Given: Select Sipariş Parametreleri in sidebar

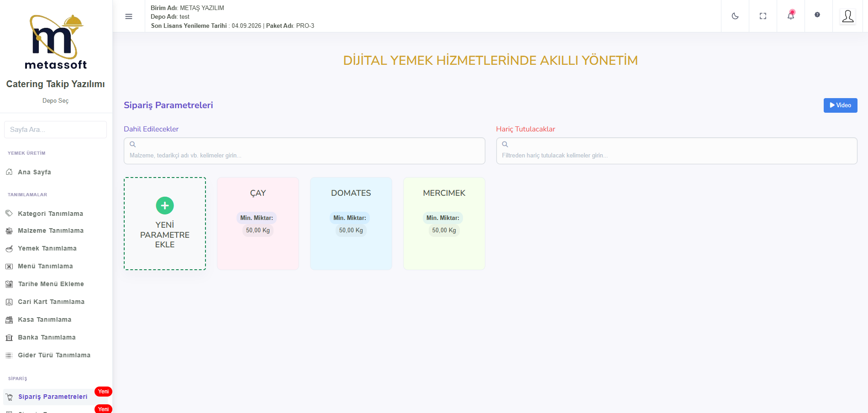Looking at the screenshot, I should click(53, 397).
